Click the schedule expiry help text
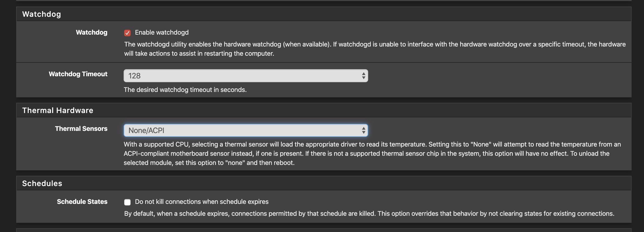The width and height of the screenshot is (644, 232). pos(369,214)
